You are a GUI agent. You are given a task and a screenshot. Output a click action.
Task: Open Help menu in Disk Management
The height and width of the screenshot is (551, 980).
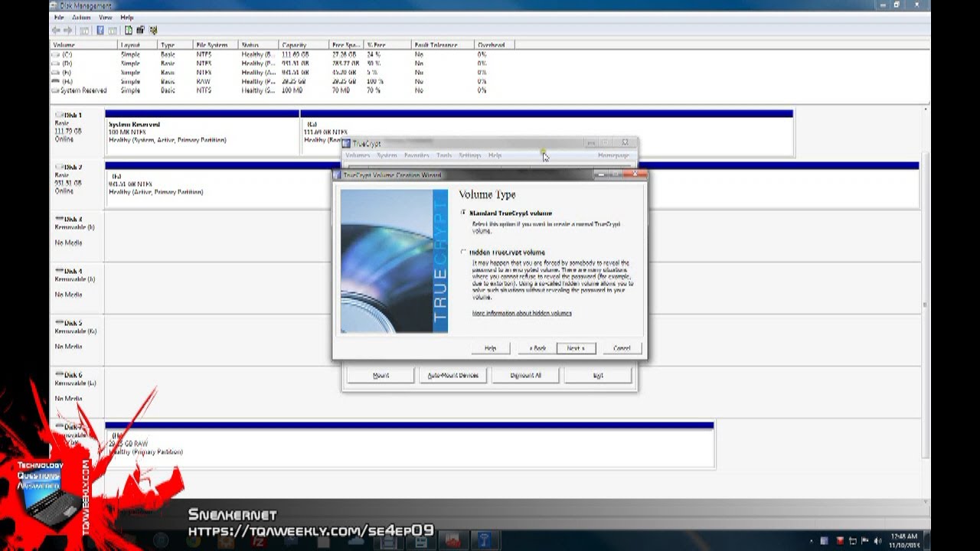(127, 17)
